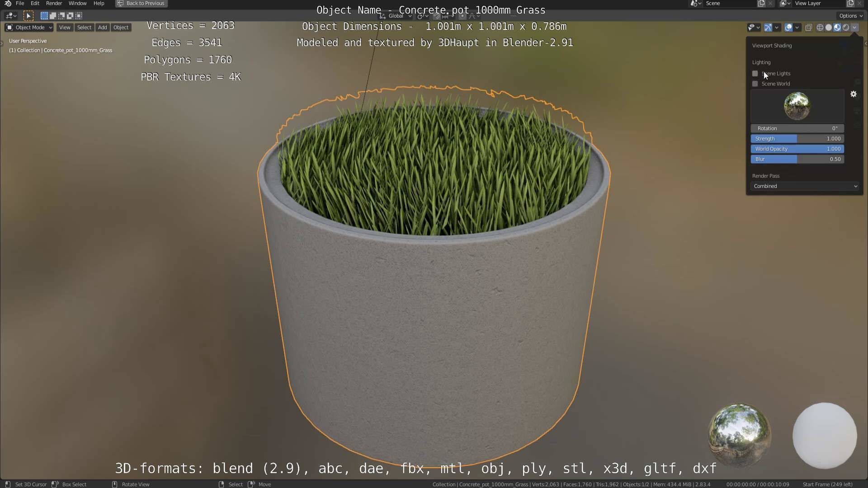This screenshot has height=488, width=868.
Task: Enable the Scene Lights checkbox
Action: pyautogui.click(x=755, y=73)
